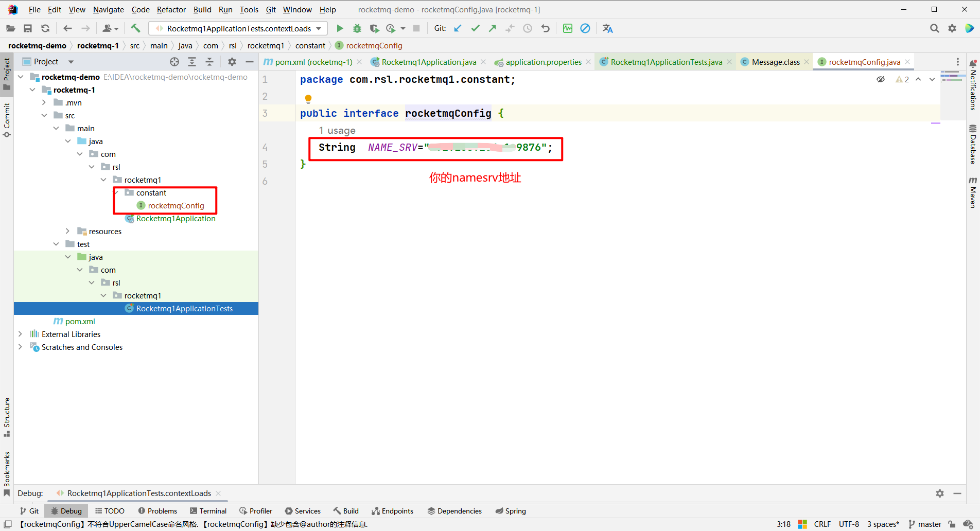Toggle the Maven side panel
980x531 pixels.
click(x=973, y=192)
